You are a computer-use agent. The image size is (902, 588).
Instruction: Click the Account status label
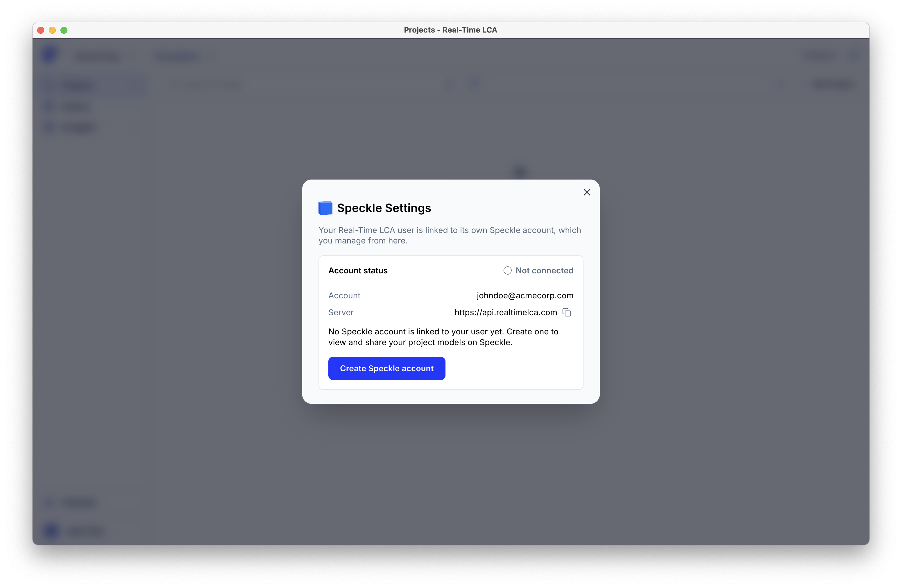(358, 270)
